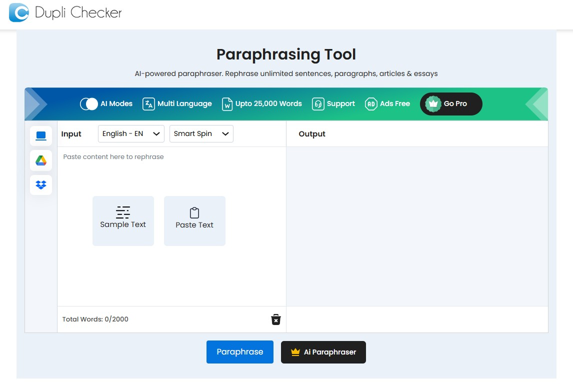Click the Ads Free AD icon

pyautogui.click(x=371, y=104)
